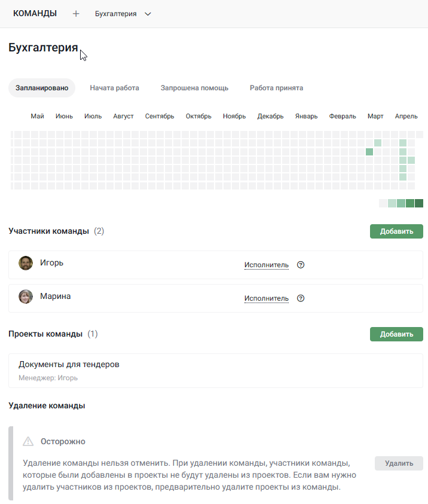Open the Работа принята tab
Screen dimensions: 428x504
[x=276, y=88]
